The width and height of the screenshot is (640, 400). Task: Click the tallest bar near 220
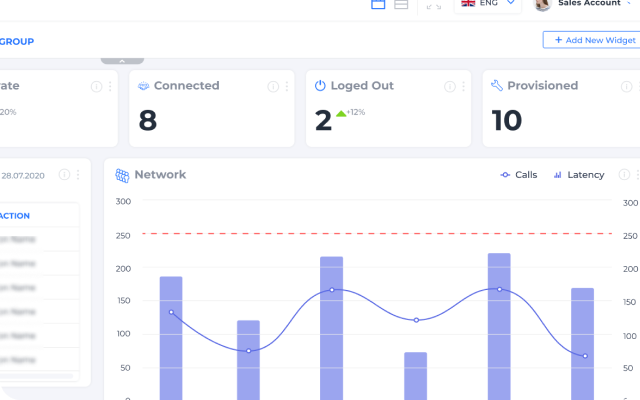click(x=499, y=327)
